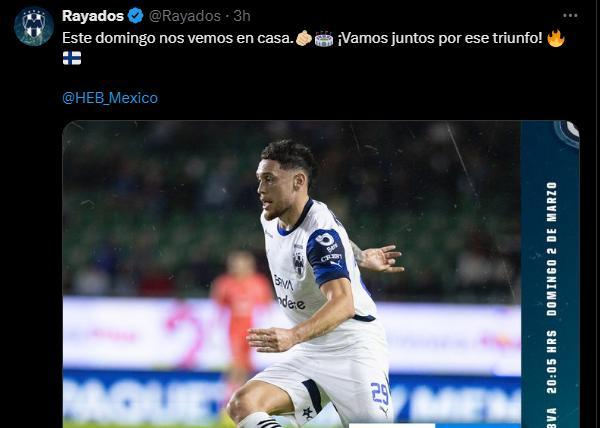Image resolution: width=600 pixels, height=428 pixels.
Task: Open the Rayados profile avatar
Action: (34, 26)
